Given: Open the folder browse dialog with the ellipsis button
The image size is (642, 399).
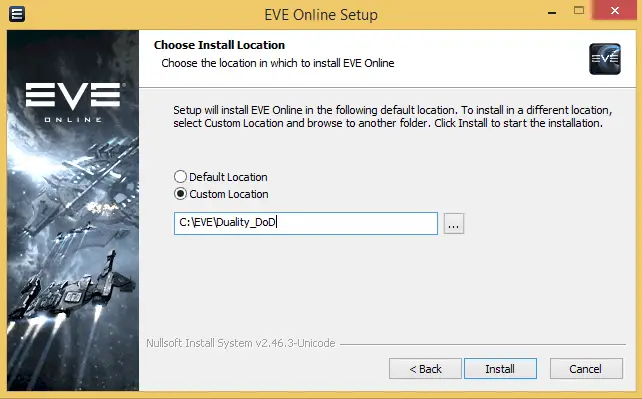Looking at the screenshot, I should [454, 223].
